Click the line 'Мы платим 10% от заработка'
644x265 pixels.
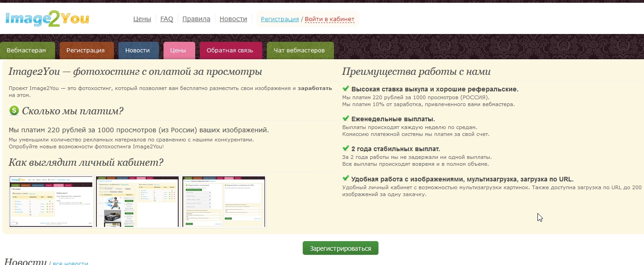pos(429,104)
